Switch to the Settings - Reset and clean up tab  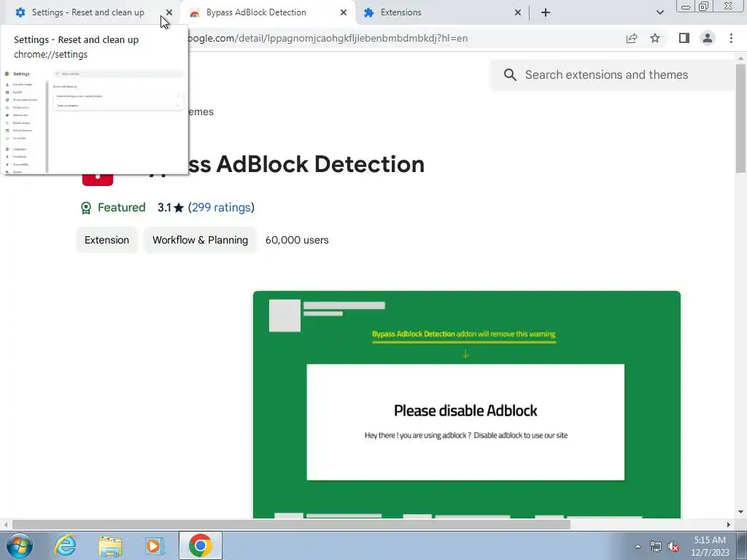click(x=88, y=12)
